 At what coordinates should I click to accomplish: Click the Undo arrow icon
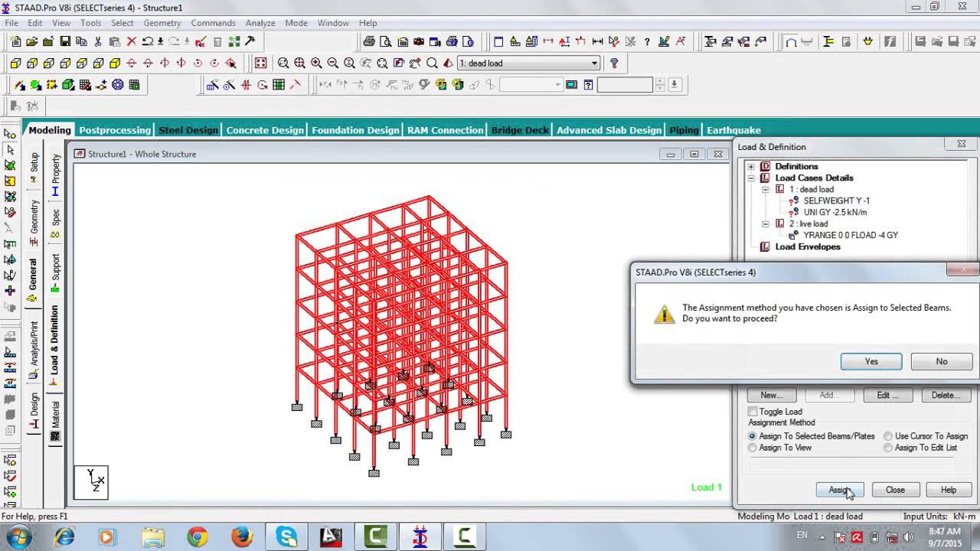tap(148, 41)
